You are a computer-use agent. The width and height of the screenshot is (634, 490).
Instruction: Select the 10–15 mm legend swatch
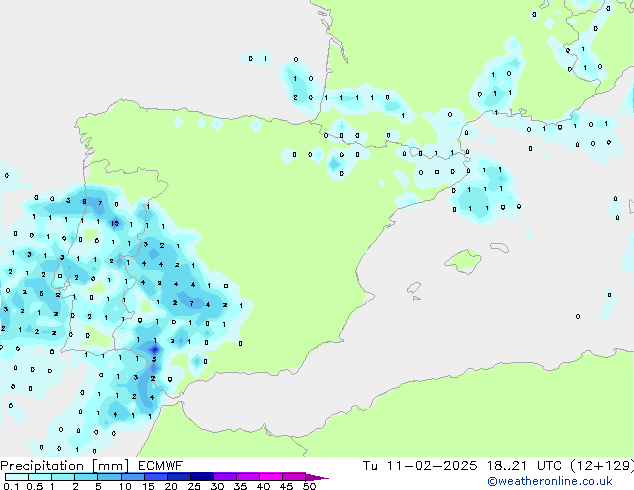point(133,477)
